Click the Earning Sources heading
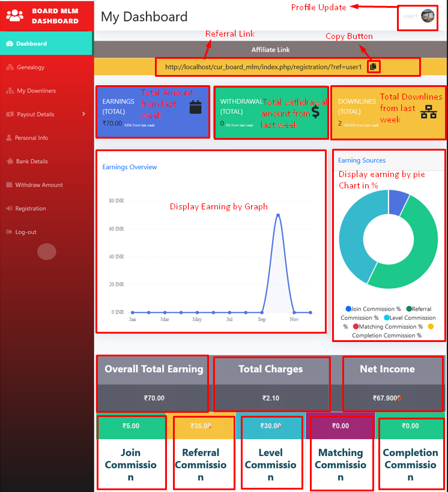448x492 pixels. pos(362,160)
